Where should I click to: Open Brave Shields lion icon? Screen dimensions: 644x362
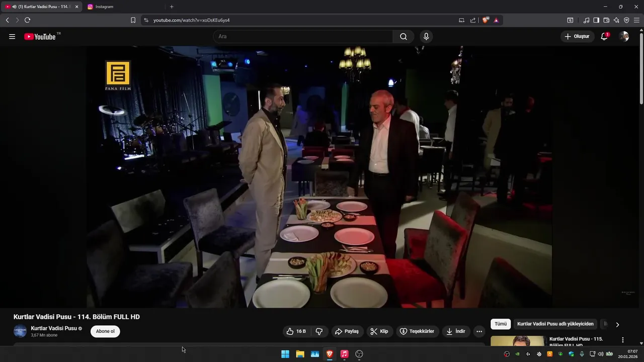coord(485,20)
